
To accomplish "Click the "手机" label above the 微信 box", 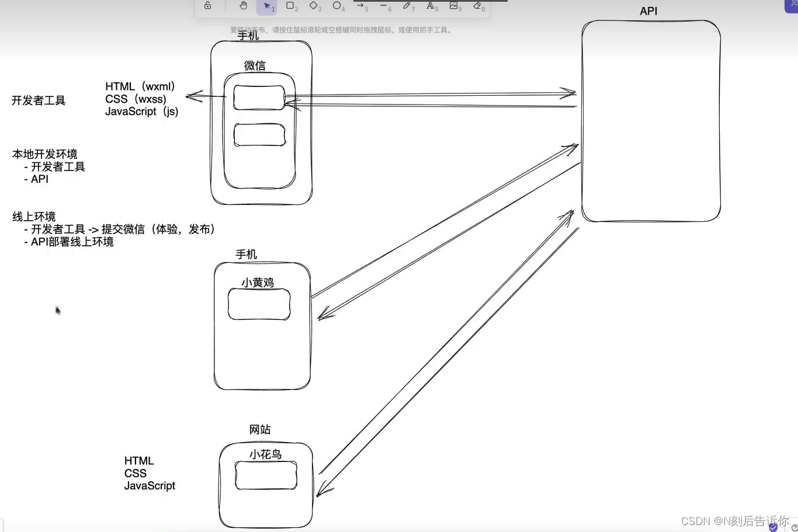I will pos(248,36).
